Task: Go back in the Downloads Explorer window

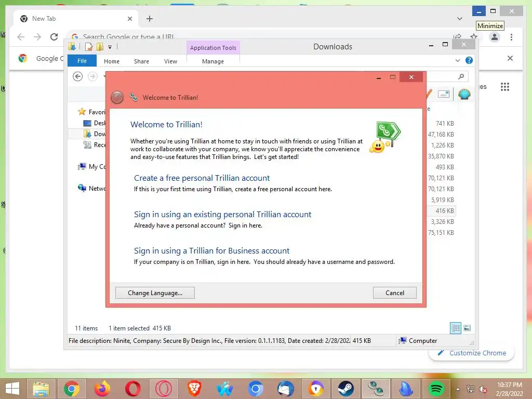Action: [x=78, y=76]
